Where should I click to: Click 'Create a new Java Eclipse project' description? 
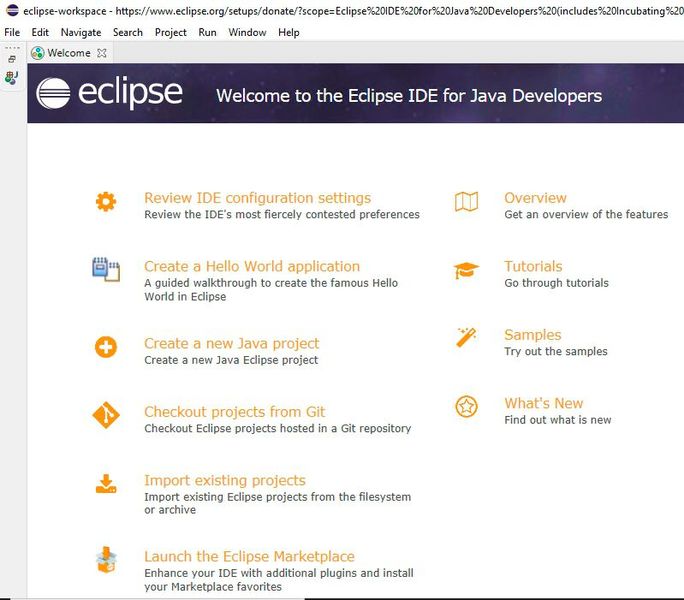[x=231, y=360]
